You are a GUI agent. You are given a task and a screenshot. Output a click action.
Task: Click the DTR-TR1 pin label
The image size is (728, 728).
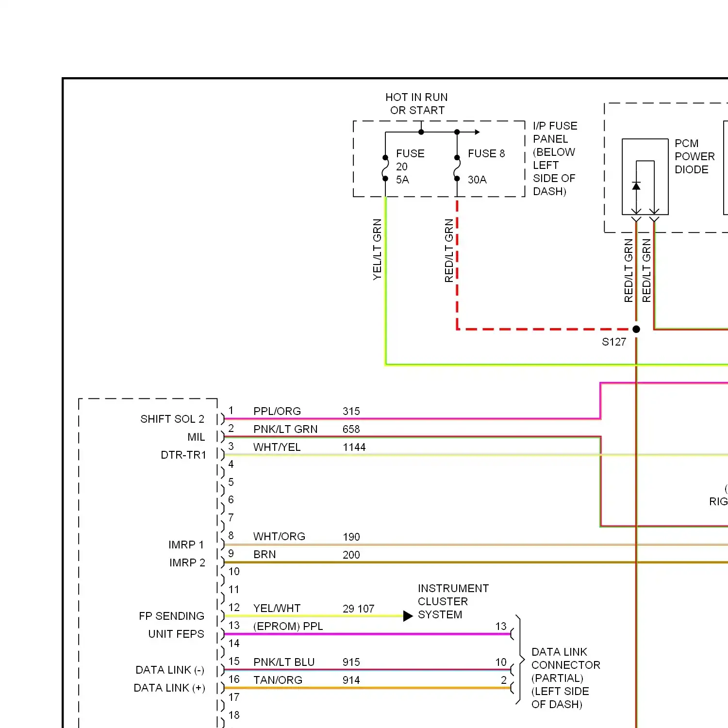point(183,455)
